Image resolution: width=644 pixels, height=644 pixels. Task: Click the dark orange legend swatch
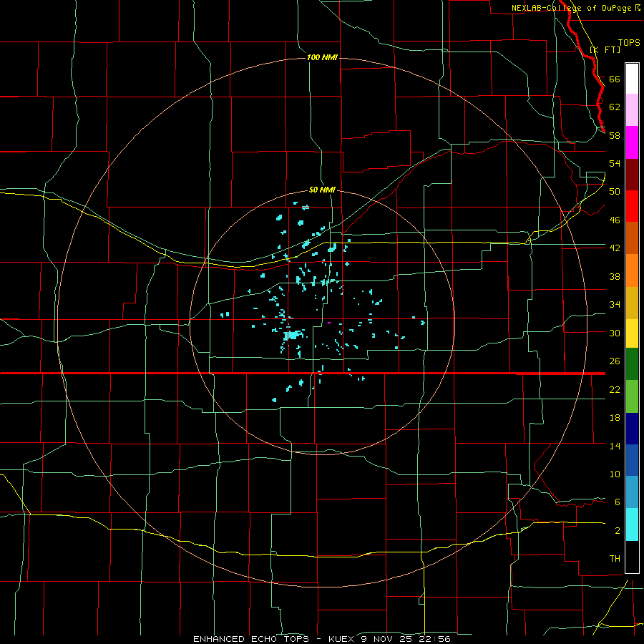pyautogui.click(x=632, y=238)
